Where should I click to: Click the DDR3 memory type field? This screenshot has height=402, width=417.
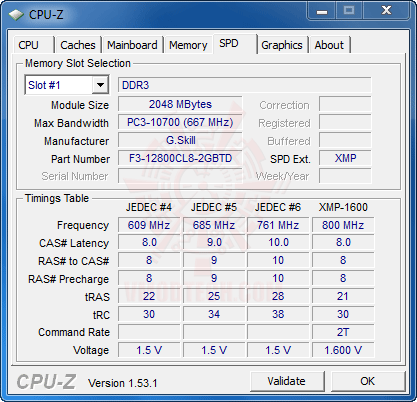(x=244, y=85)
